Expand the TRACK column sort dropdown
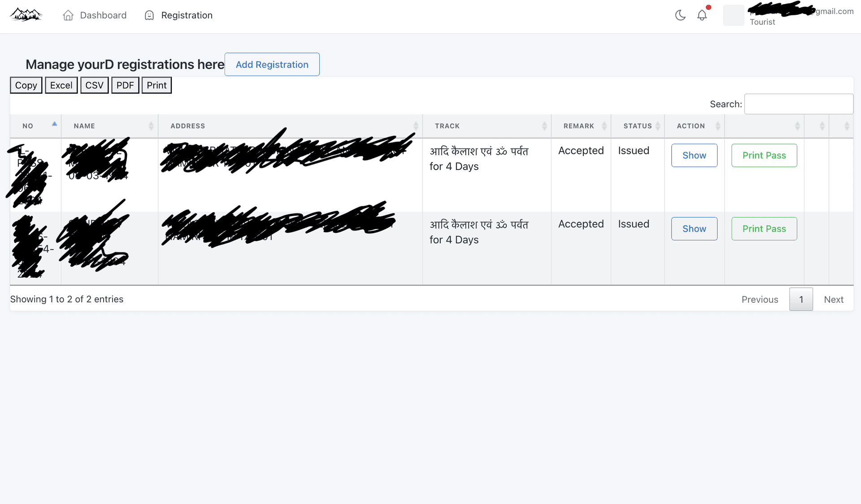 543,126
